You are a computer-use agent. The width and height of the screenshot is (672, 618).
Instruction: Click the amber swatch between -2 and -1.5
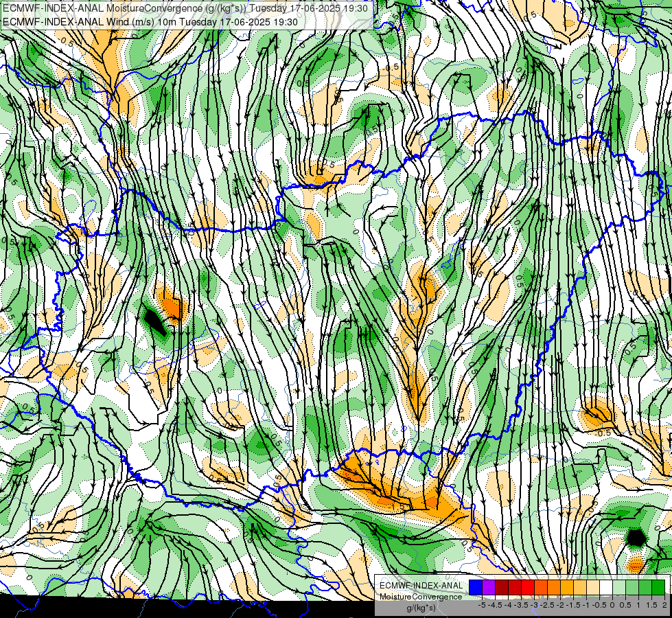(x=567, y=588)
